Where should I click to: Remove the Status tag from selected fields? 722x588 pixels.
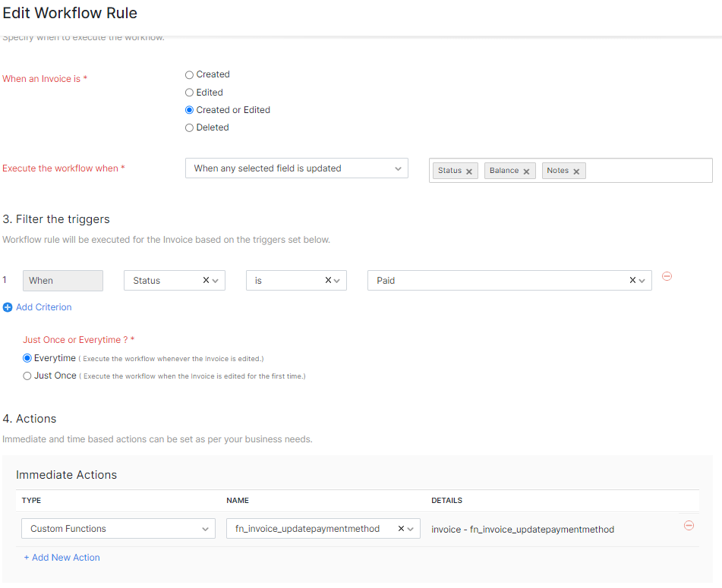coord(469,171)
